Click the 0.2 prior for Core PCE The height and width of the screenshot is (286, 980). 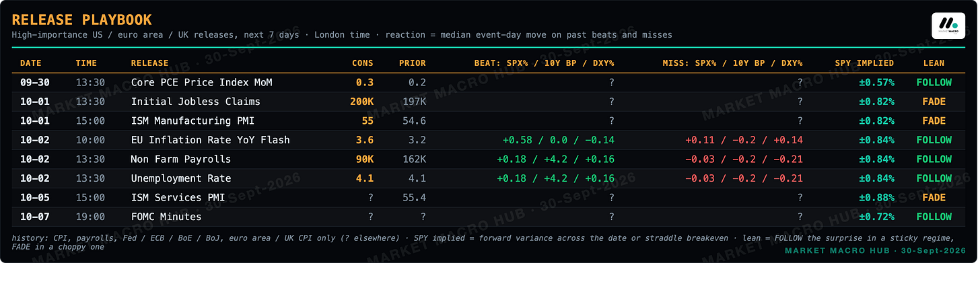click(417, 83)
